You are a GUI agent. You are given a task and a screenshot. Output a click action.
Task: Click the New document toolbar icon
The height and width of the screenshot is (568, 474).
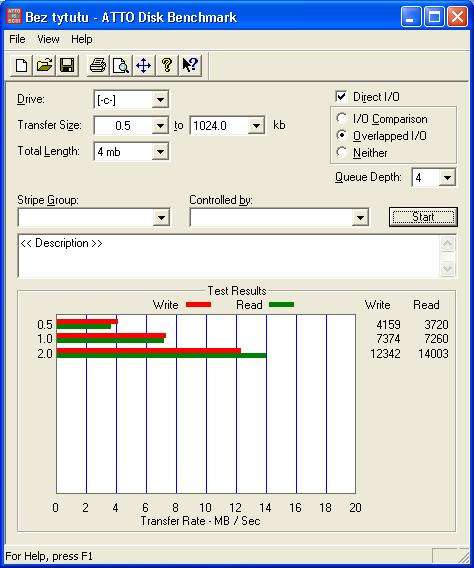click(x=21, y=65)
